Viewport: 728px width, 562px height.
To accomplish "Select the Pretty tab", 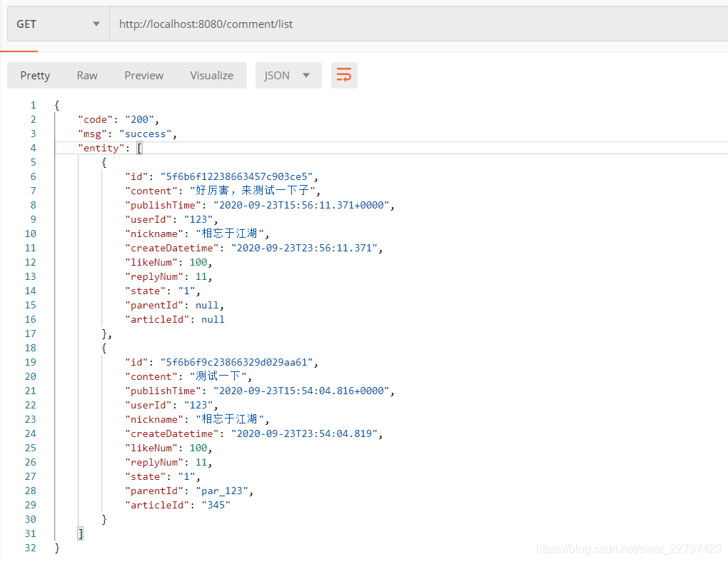I will click(35, 75).
